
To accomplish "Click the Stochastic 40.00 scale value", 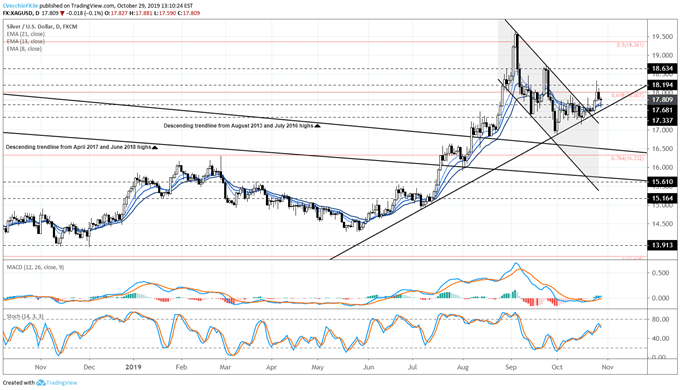I will (660, 338).
